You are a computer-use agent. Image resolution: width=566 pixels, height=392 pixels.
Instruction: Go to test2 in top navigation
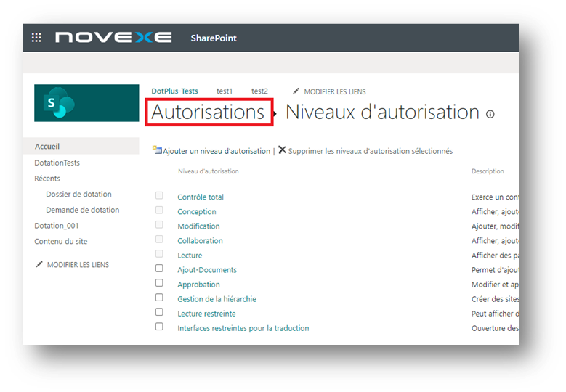tap(259, 91)
